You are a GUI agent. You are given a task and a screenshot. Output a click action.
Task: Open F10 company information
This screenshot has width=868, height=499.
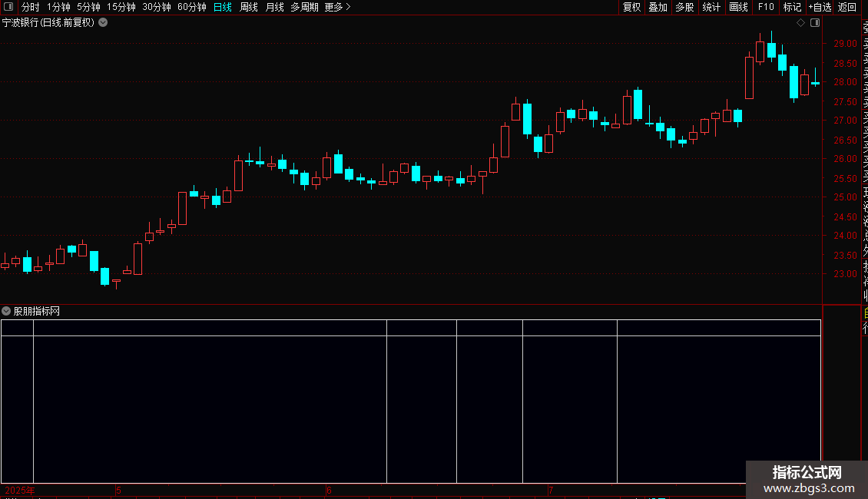click(766, 7)
